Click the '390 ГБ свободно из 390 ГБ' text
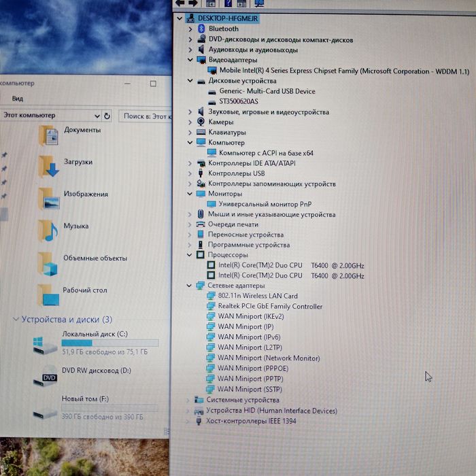The image size is (476, 476). (102, 416)
